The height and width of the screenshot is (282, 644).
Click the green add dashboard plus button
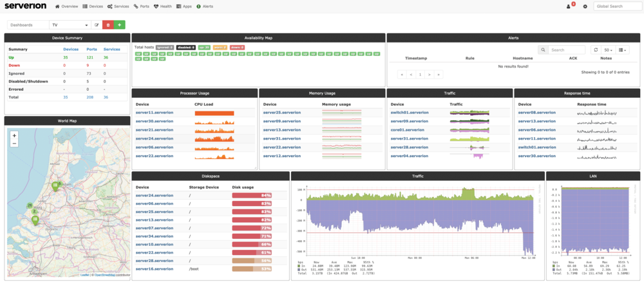pyautogui.click(x=119, y=24)
